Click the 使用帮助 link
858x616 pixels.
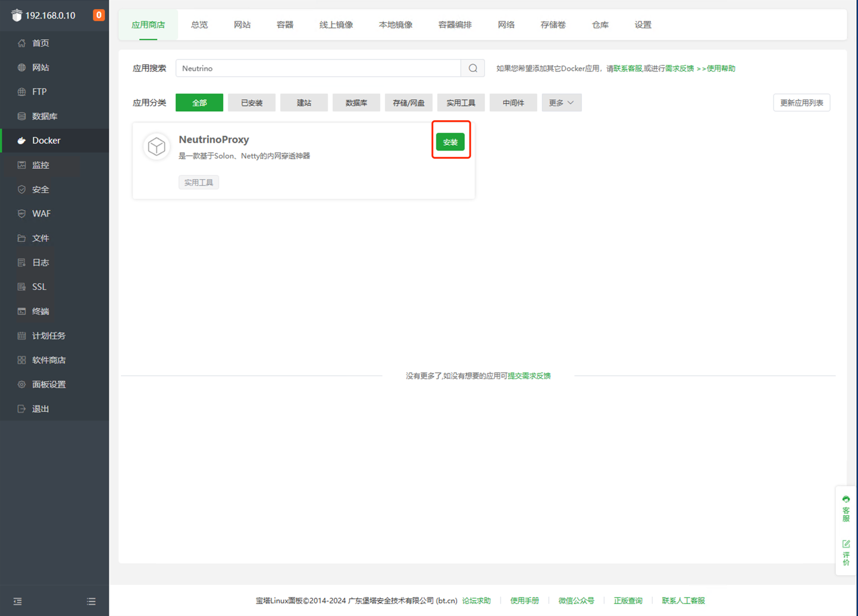tap(721, 68)
